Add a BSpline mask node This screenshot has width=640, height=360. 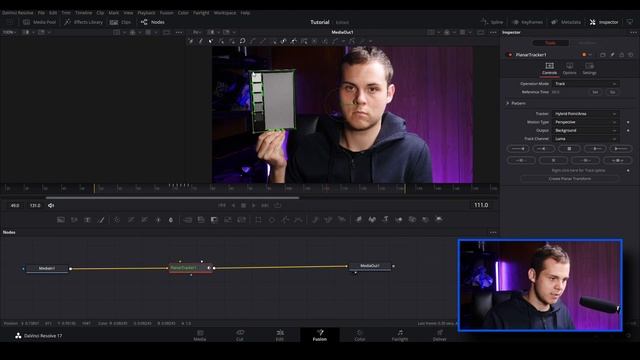point(299,220)
